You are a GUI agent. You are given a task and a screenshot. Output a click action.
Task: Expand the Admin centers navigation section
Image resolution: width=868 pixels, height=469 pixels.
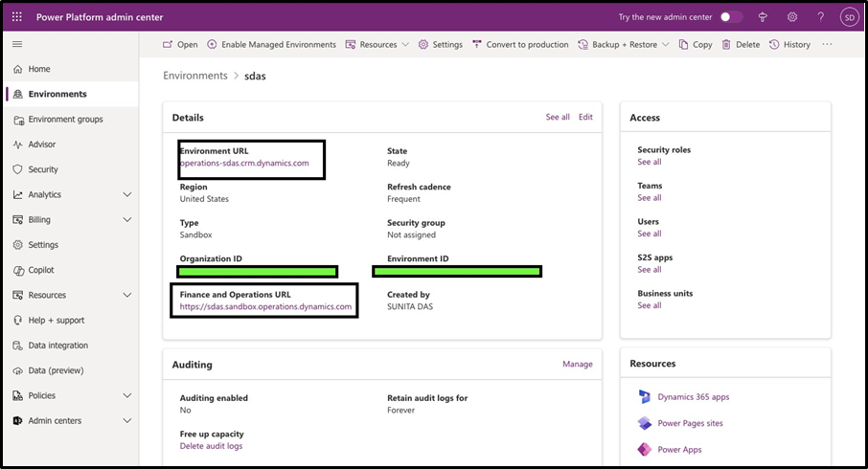tap(127, 420)
